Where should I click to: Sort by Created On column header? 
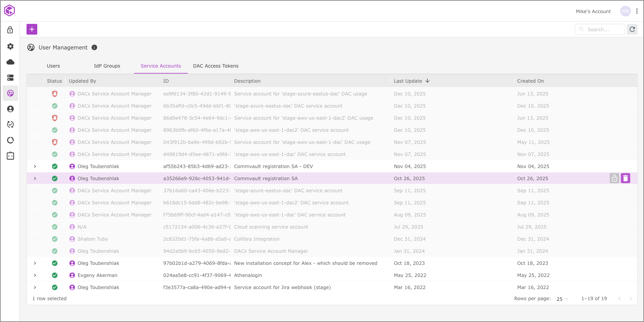click(x=531, y=81)
